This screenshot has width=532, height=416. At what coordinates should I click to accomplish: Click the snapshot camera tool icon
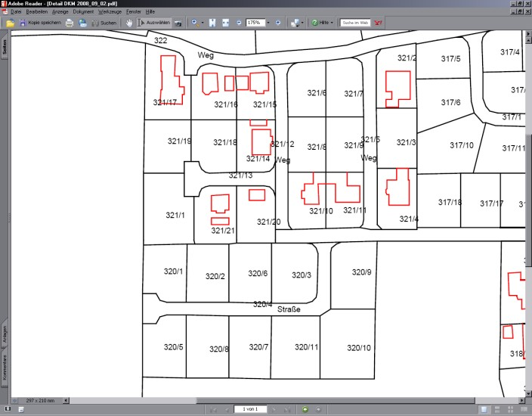[178, 23]
